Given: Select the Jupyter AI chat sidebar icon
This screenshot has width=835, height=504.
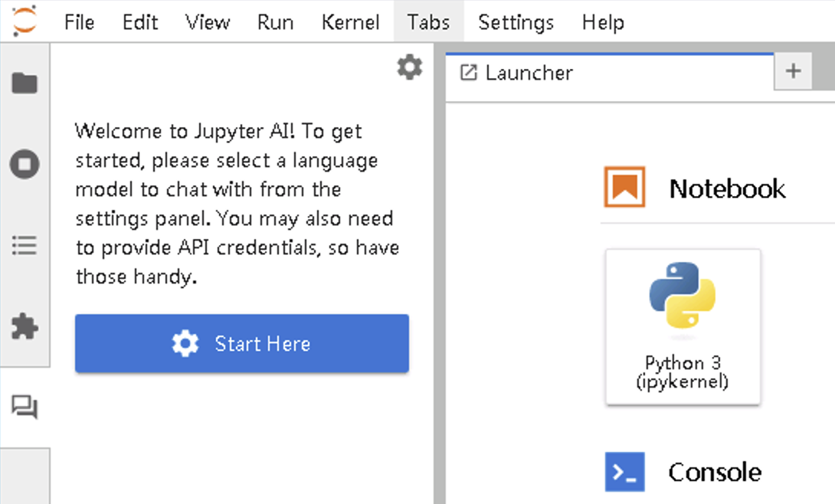Looking at the screenshot, I should pyautogui.click(x=25, y=407).
